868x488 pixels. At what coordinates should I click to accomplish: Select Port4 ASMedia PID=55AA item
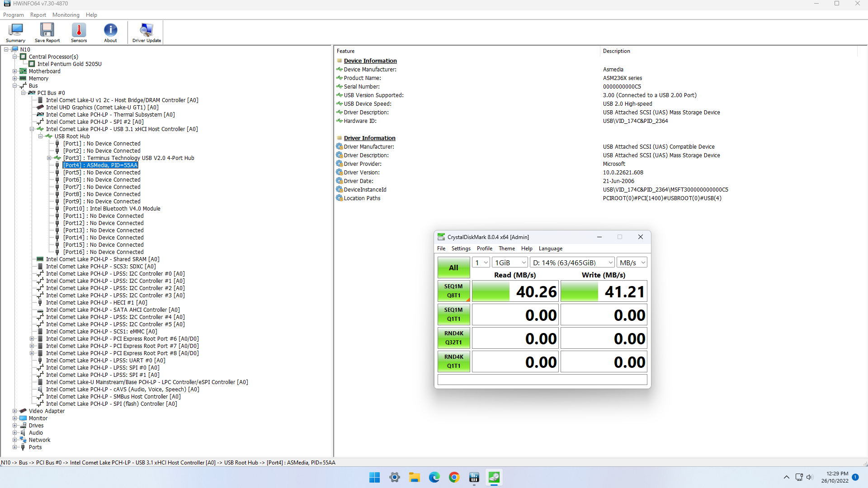coord(100,165)
